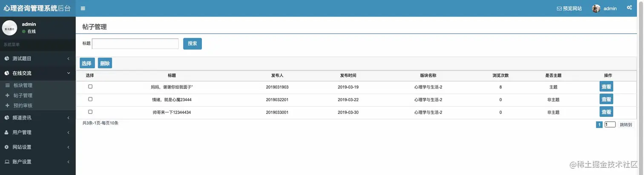
Task: Focus the page number input in pagination
Action: pyautogui.click(x=610, y=125)
